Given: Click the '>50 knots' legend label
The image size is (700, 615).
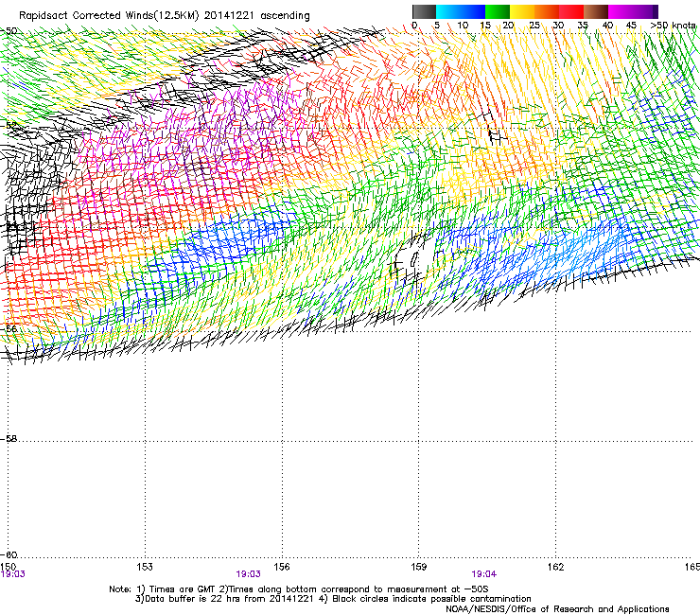Looking at the screenshot, I should tap(674, 26).
